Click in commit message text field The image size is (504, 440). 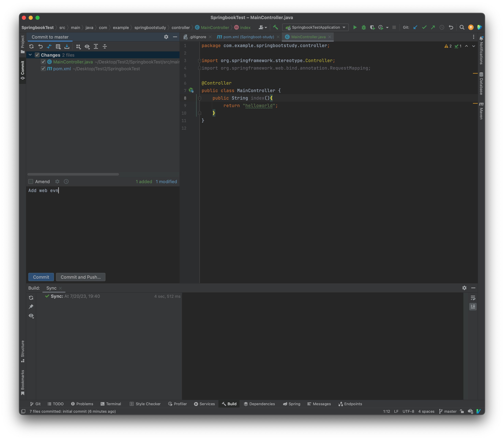coord(103,228)
